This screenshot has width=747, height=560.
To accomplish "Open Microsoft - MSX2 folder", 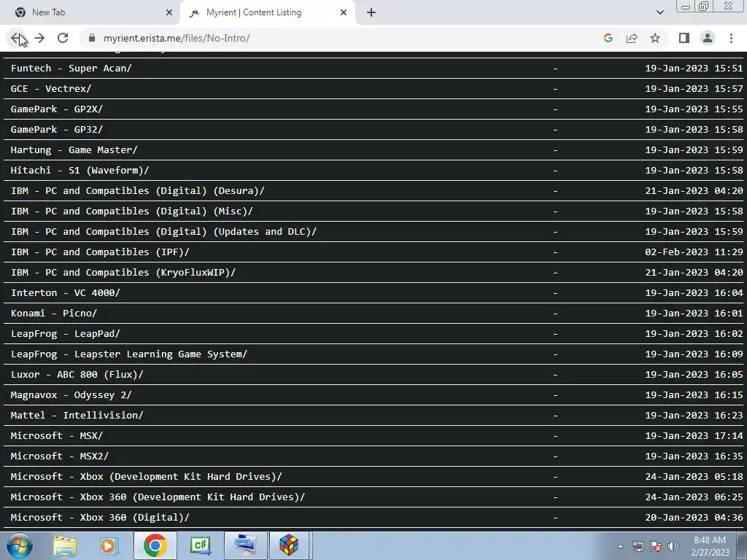I will [60, 456].
